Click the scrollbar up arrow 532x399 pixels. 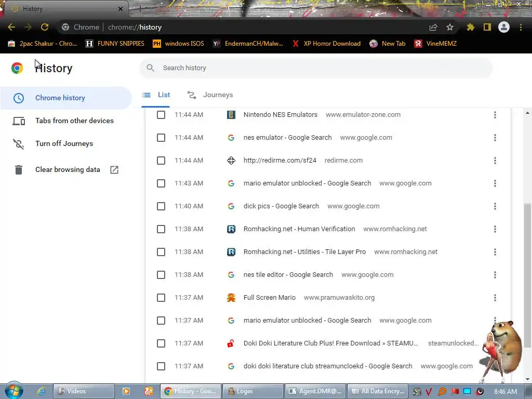(527, 113)
